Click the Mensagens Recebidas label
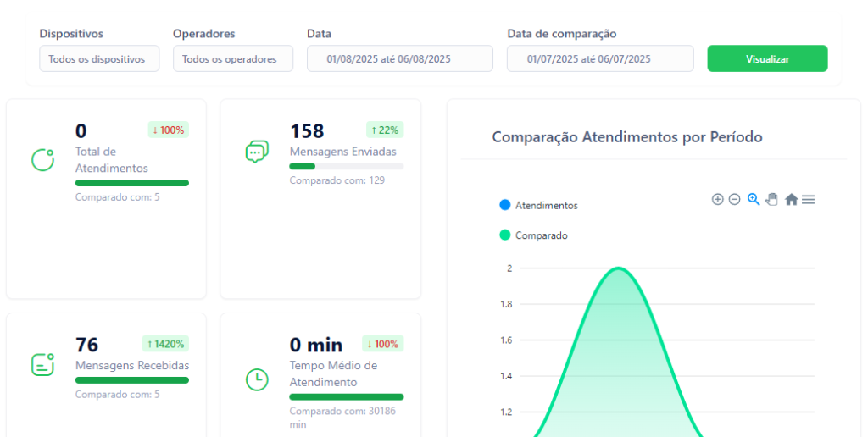This screenshot has width=868, height=437. [x=132, y=365]
